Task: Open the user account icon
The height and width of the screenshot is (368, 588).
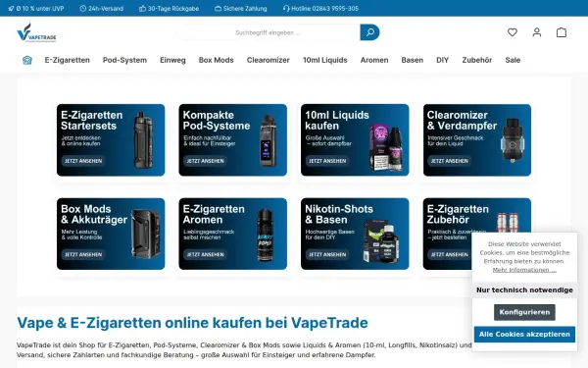Action: (x=537, y=32)
